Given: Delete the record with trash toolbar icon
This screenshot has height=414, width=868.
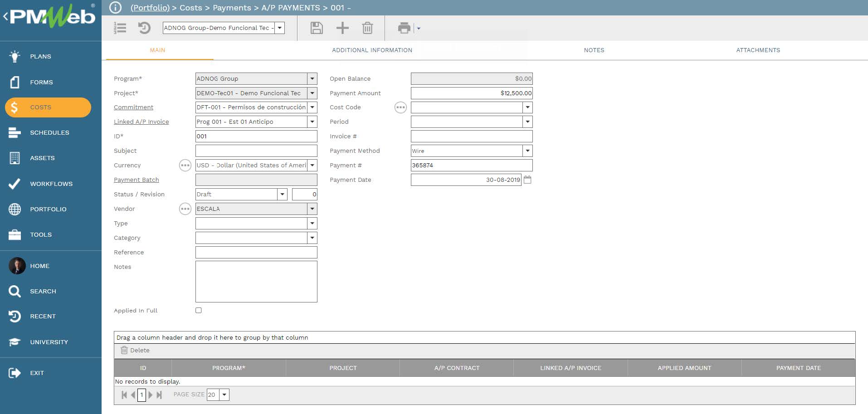Looking at the screenshot, I should click(x=367, y=28).
